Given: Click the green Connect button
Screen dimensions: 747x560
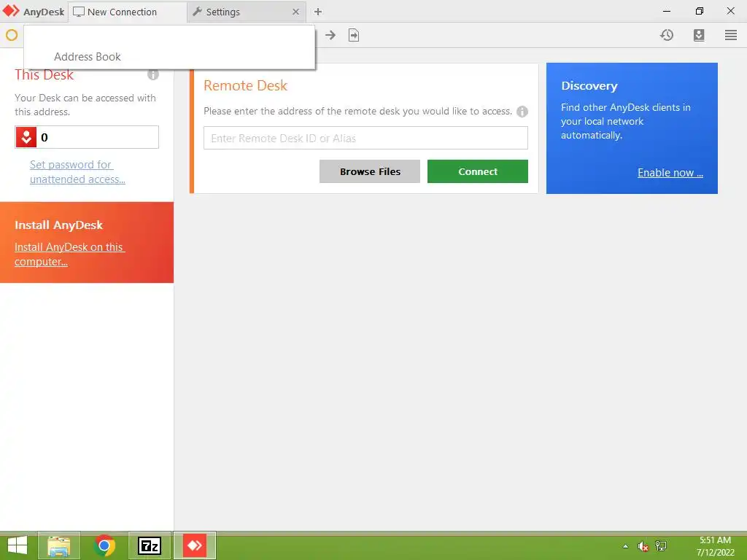Looking at the screenshot, I should pyautogui.click(x=477, y=171).
